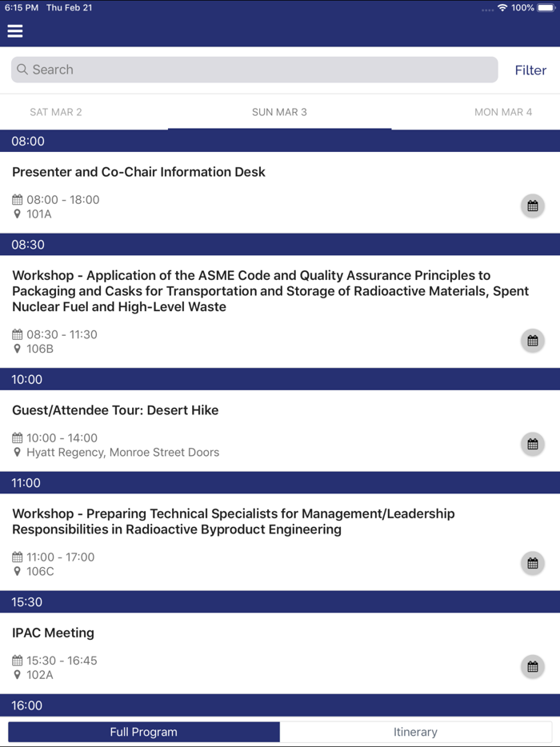Add the Management/Leadership workshop to itinerary
This screenshot has height=747, width=560.
coord(532,563)
